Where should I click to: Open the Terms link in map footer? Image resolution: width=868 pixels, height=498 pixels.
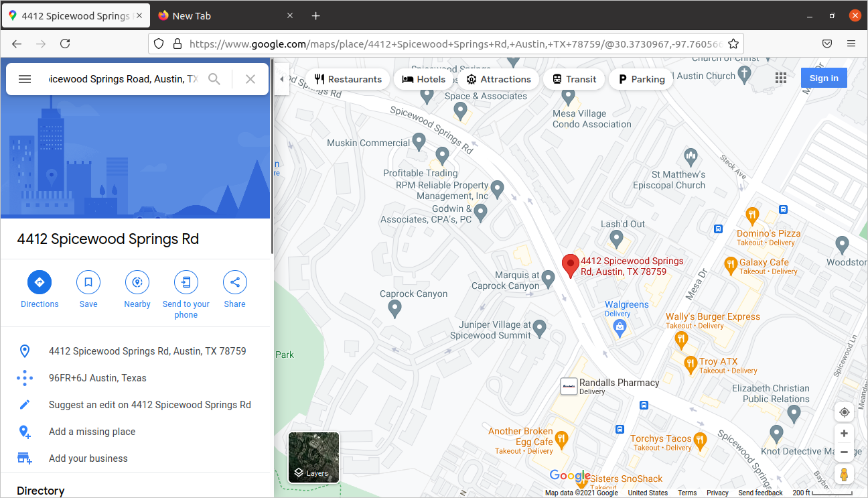[687, 493]
